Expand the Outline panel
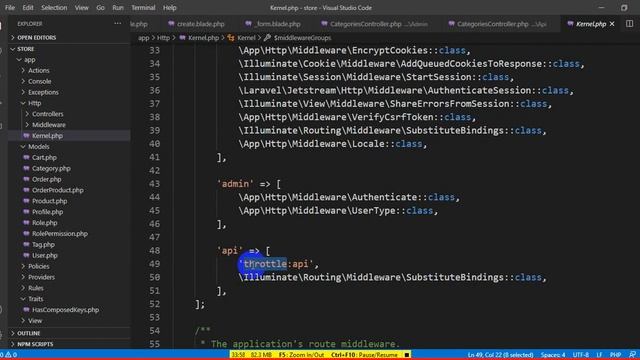640x360 pixels. click(28, 333)
